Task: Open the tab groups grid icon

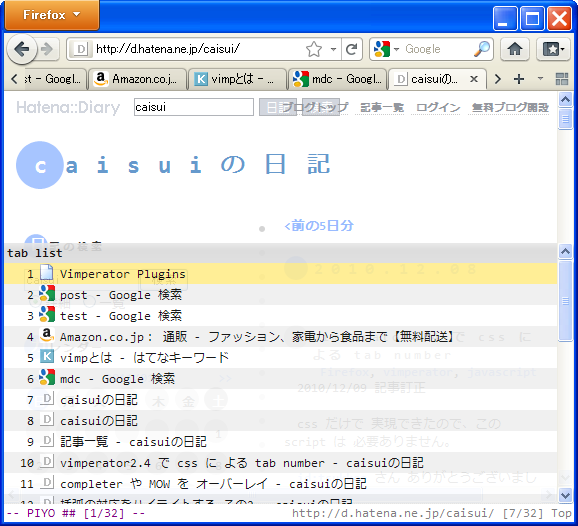Action: click(x=561, y=79)
